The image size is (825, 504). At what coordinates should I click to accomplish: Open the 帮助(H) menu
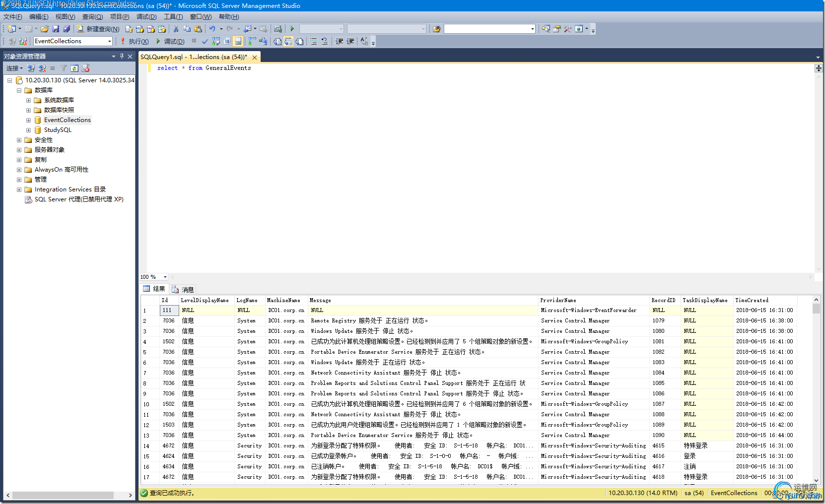(x=229, y=17)
